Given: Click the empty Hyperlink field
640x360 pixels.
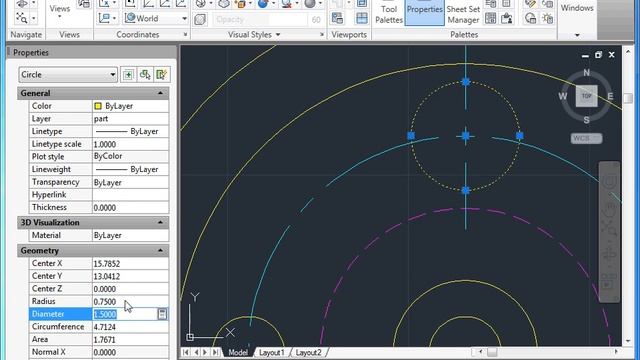Looking at the screenshot, I should [130, 195].
